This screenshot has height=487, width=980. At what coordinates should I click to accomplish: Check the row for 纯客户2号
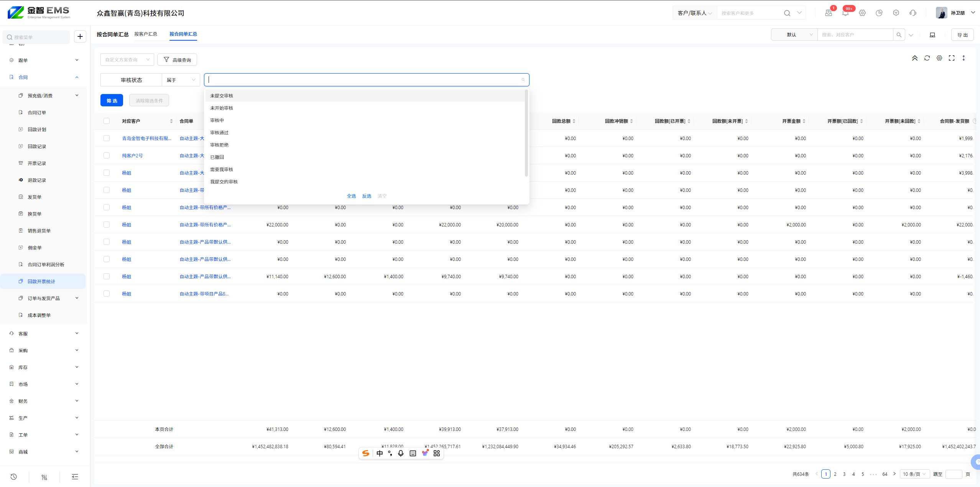coord(107,155)
